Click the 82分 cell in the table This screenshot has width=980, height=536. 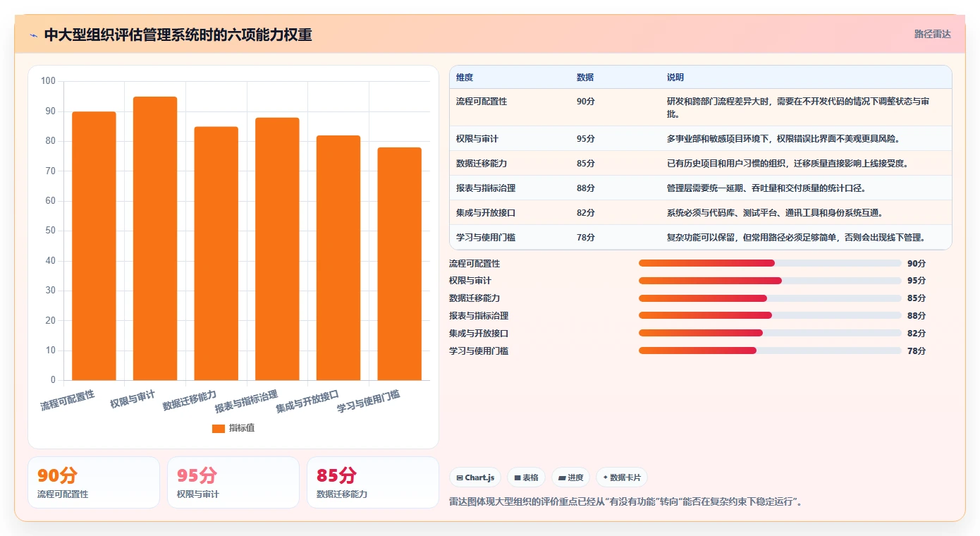(586, 213)
